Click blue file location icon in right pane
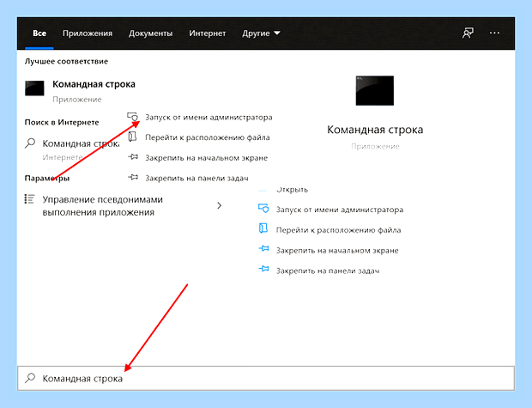The width and height of the screenshot is (532, 408). pos(263,228)
